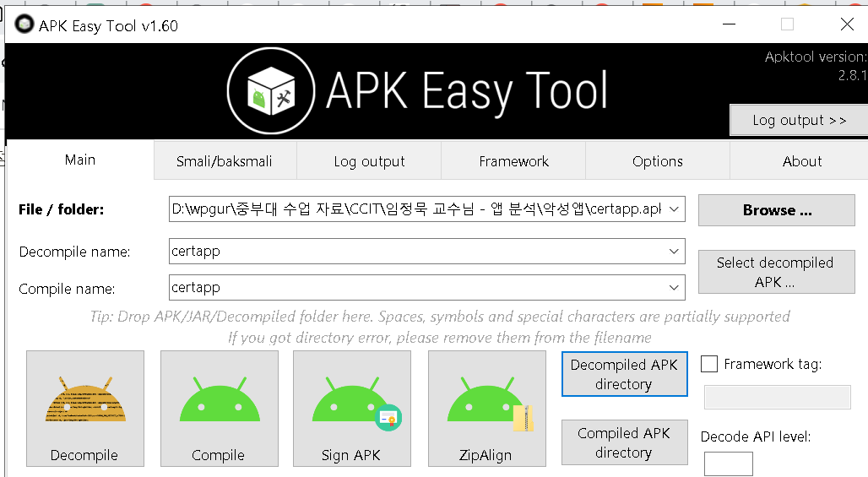Click the Log output >> button
Screen dimensions: 868x477
(799, 120)
